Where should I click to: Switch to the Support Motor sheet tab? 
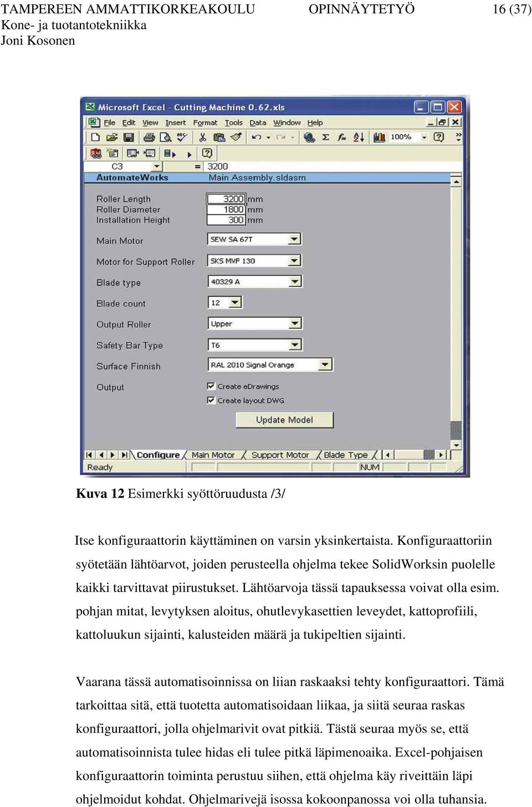click(280, 455)
